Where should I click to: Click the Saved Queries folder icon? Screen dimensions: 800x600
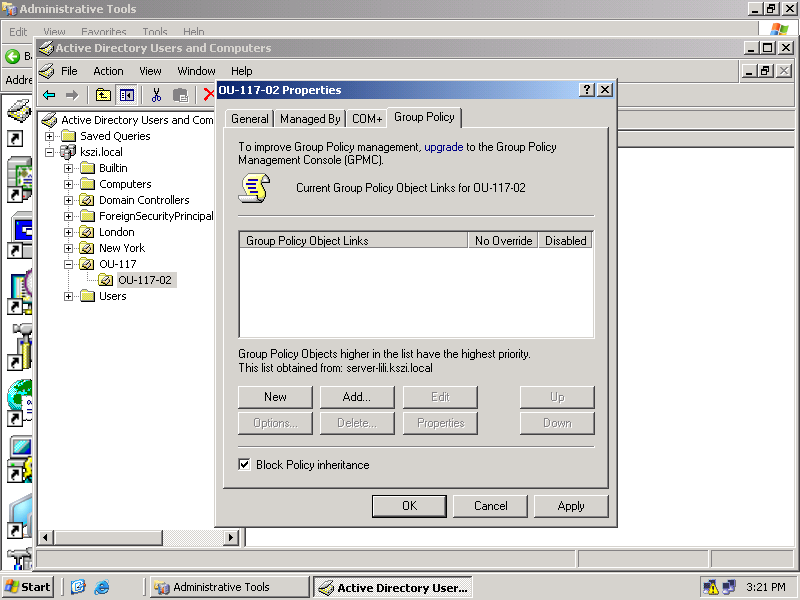click(x=68, y=136)
